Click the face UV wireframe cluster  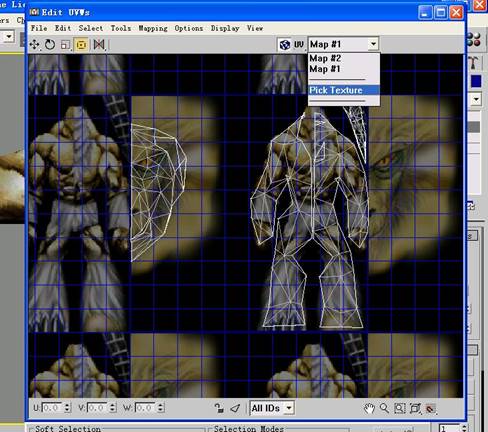coord(159,192)
